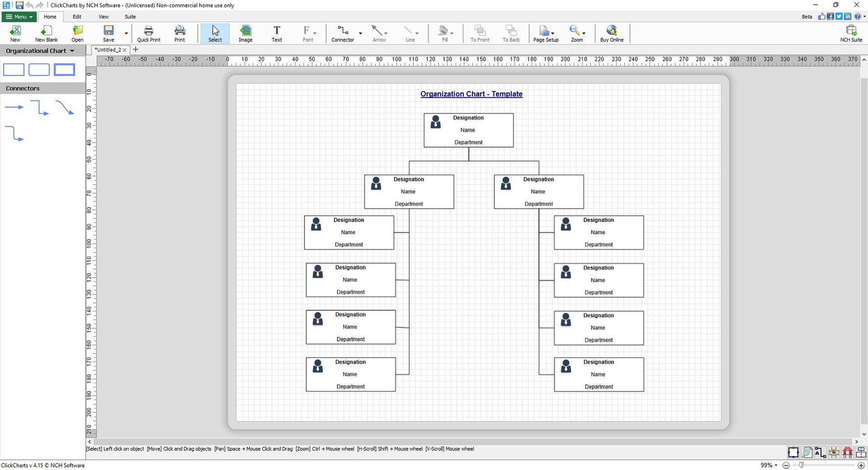
Task: Pick the rounded rectangle shape in sidebar
Action: [39, 70]
